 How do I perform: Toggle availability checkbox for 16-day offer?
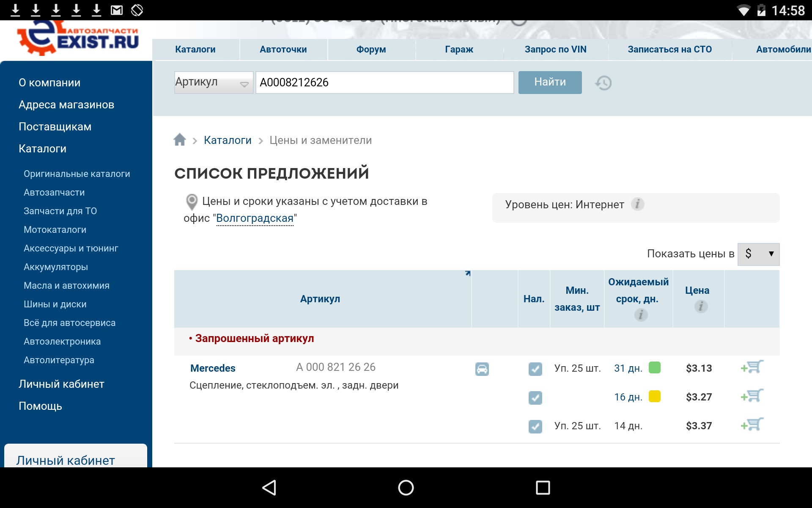tap(535, 398)
